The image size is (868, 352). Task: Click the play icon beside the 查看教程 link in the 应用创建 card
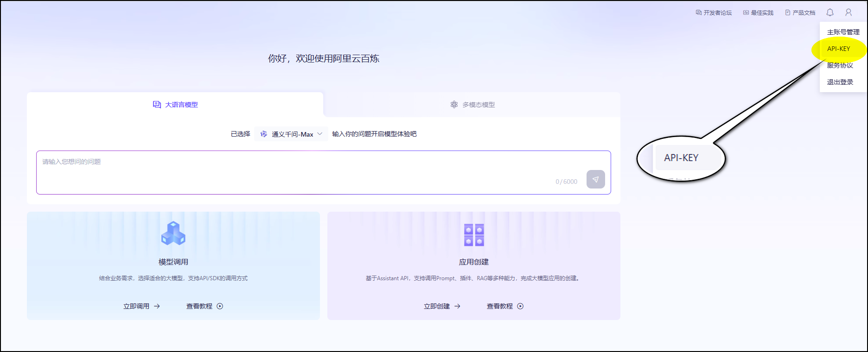[x=520, y=306]
